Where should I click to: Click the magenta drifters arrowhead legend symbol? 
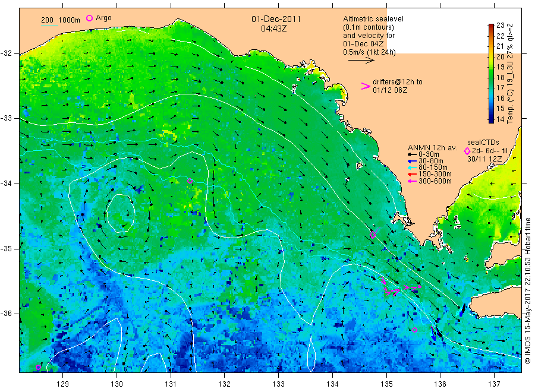(366, 86)
